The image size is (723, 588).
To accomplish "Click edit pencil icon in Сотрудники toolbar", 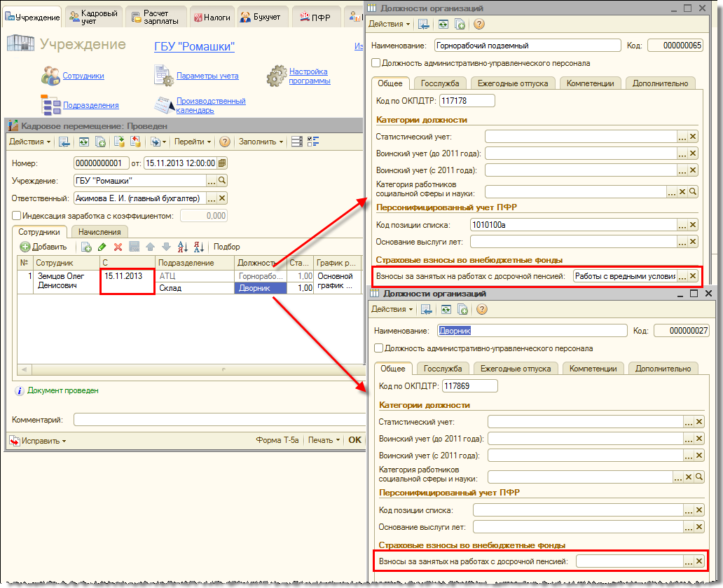I will click(x=102, y=247).
